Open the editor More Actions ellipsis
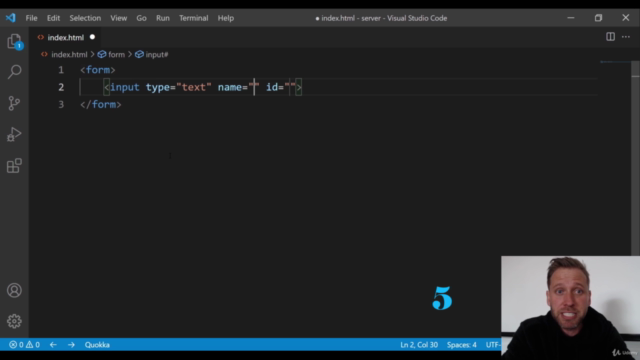This screenshot has width=640, height=360. point(626,37)
